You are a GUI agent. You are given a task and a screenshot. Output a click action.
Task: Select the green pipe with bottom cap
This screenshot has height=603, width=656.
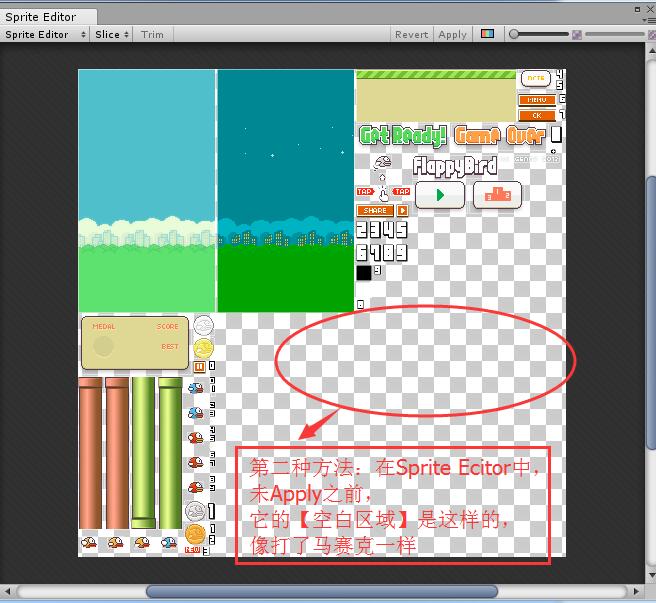(x=144, y=452)
